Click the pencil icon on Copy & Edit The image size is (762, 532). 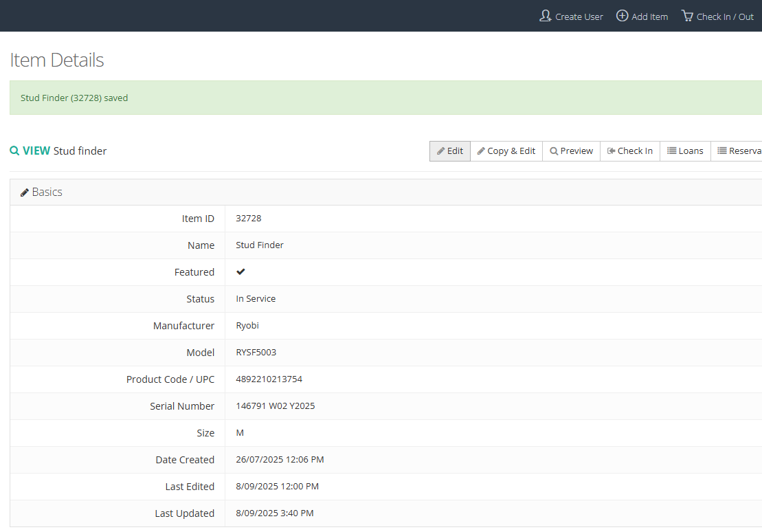point(481,151)
